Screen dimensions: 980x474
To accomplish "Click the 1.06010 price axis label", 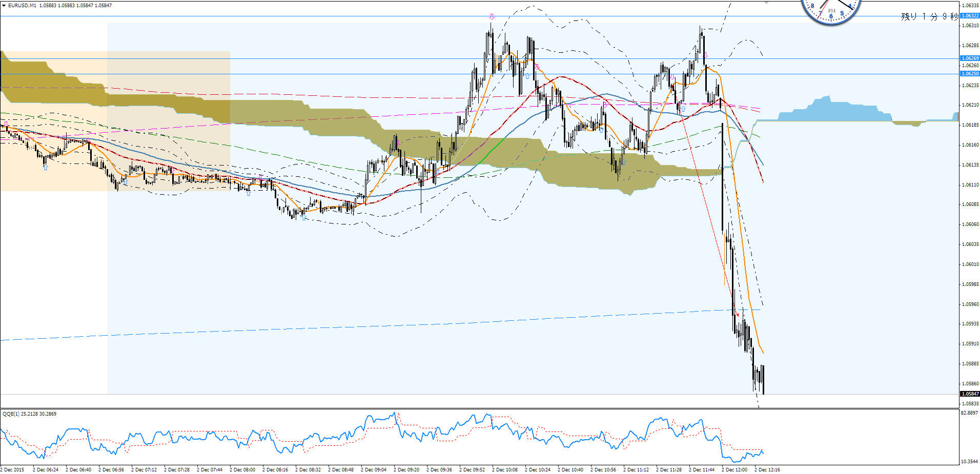I will tap(969, 264).
